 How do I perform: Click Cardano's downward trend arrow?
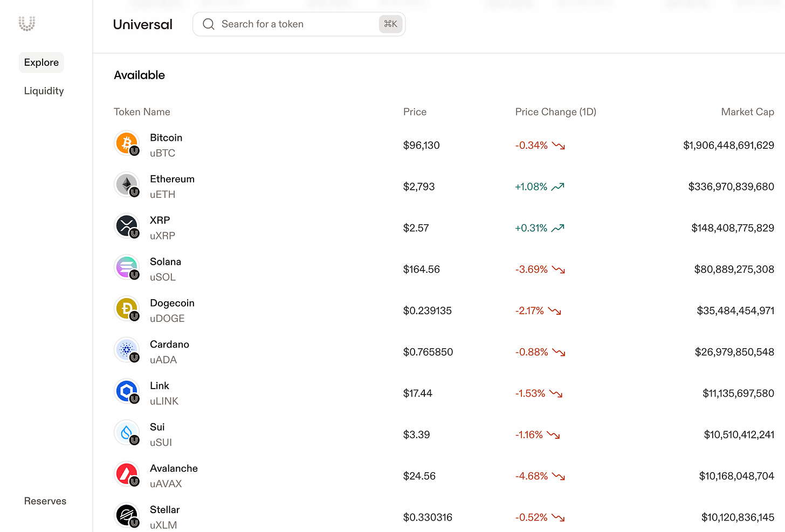coord(559,352)
